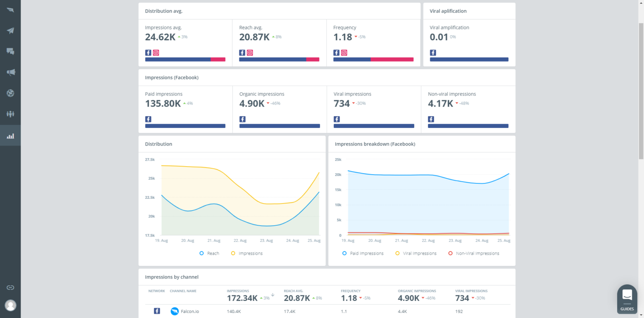The image size is (644, 318).
Task: Click the active bar chart analytics icon
Action: tap(10, 135)
